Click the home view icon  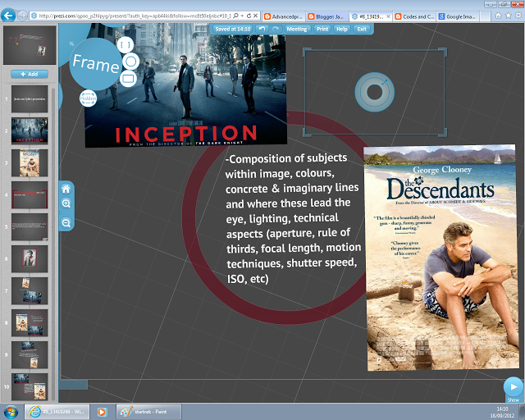66,189
